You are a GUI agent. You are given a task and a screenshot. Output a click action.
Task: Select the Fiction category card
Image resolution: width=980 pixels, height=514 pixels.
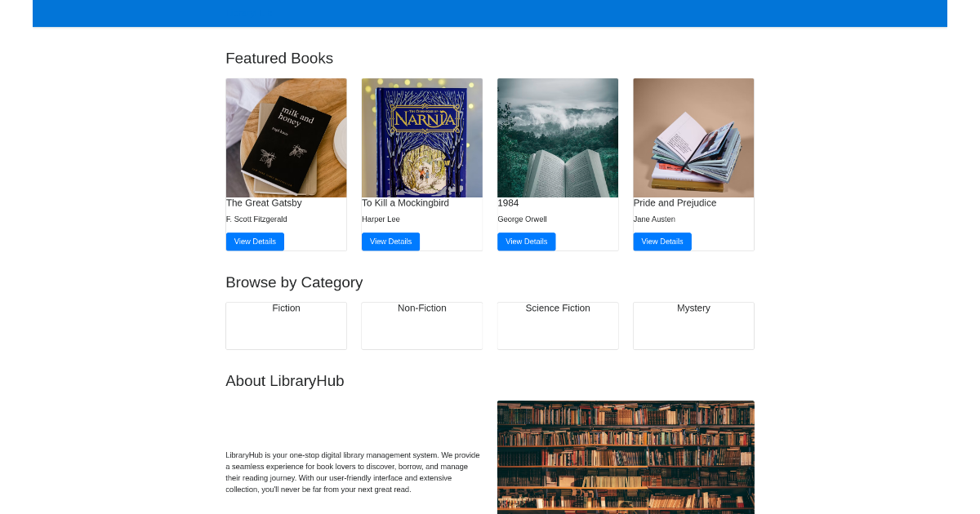pyautogui.click(x=286, y=326)
